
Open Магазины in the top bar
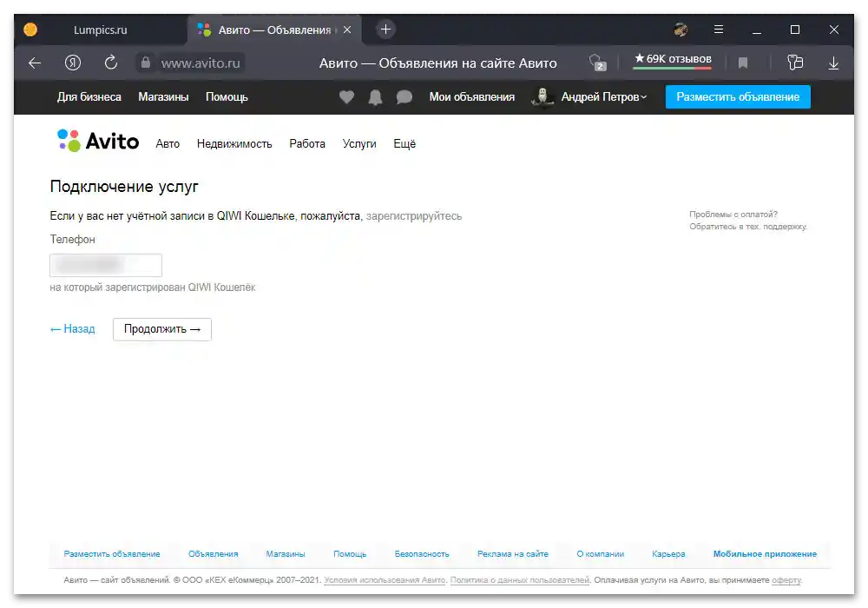(x=163, y=97)
